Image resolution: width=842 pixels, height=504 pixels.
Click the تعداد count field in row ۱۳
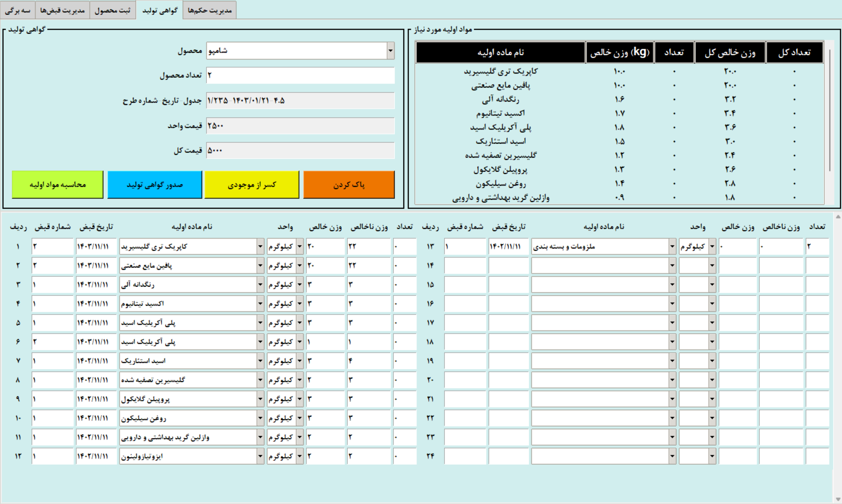click(x=817, y=246)
